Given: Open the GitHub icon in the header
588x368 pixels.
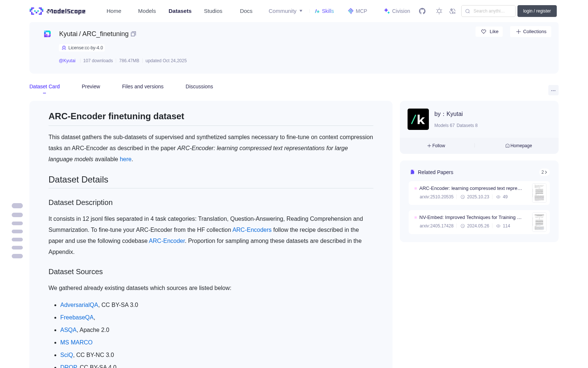Looking at the screenshot, I should click(422, 11).
